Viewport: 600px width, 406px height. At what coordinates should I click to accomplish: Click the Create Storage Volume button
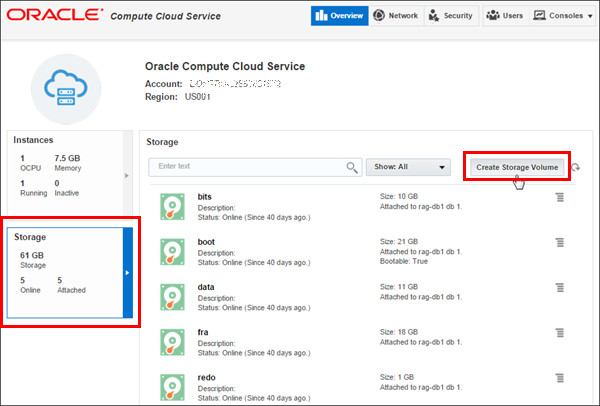pyautogui.click(x=517, y=167)
